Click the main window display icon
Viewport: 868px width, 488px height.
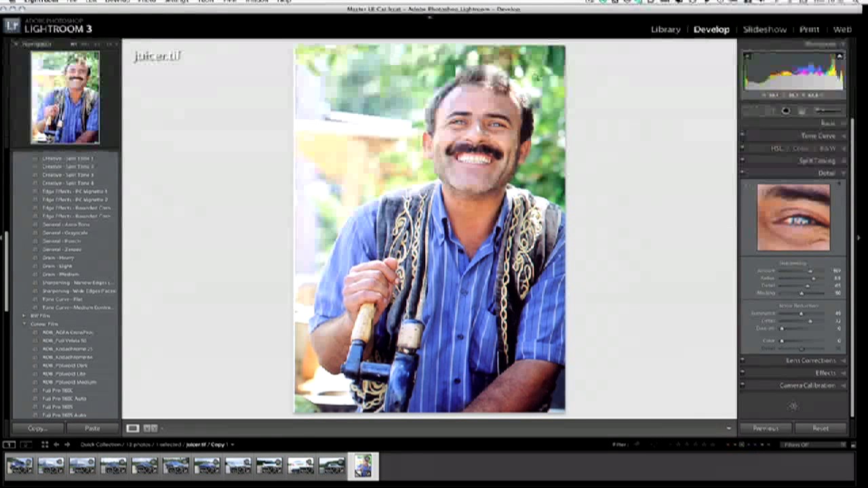tap(9, 445)
